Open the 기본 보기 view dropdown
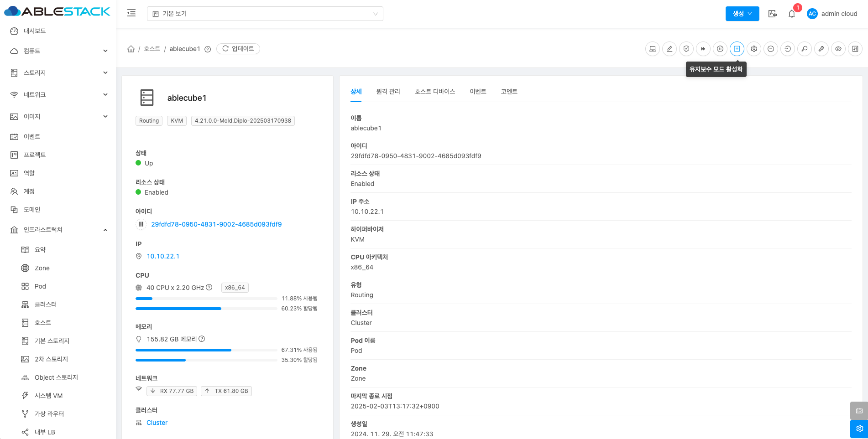Viewport: 868px width, 439px height. click(x=265, y=14)
